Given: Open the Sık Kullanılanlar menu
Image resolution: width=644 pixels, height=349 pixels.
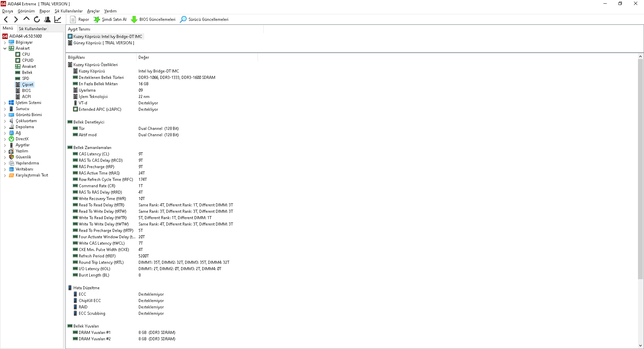Looking at the screenshot, I should (68, 11).
